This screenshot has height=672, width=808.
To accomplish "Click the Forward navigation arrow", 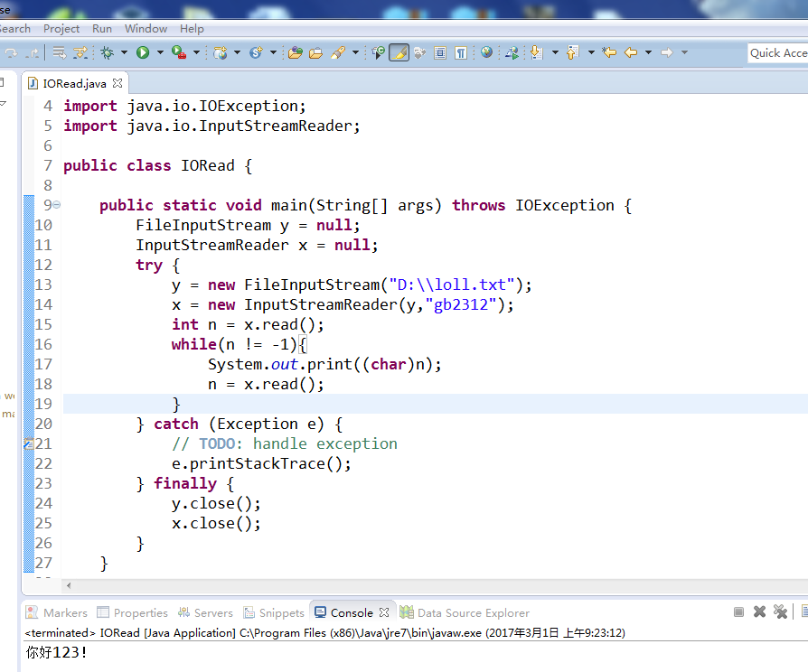I will [x=667, y=52].
